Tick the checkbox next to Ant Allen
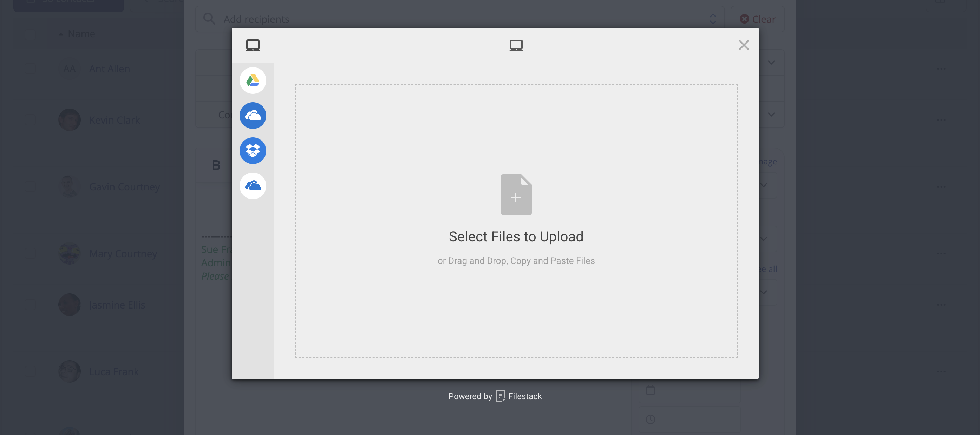 click(30, 69)
